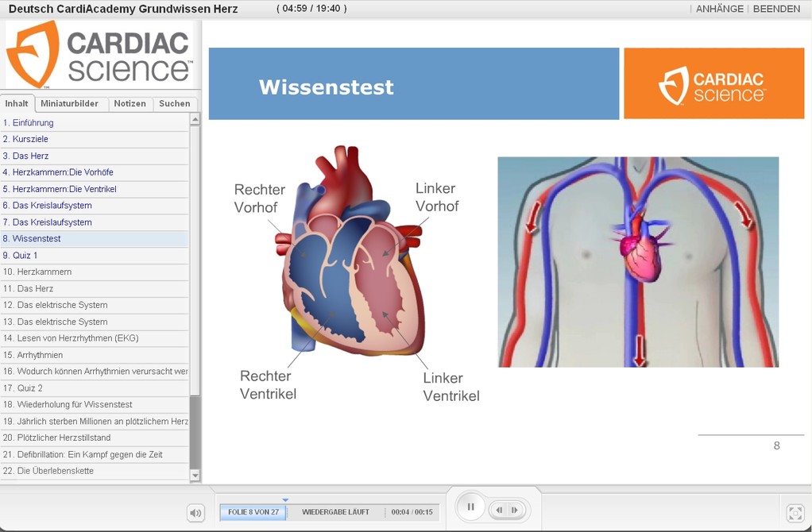Click BEENDEN to exit the course
Screen dimensions: 812x532
(776, 9)
